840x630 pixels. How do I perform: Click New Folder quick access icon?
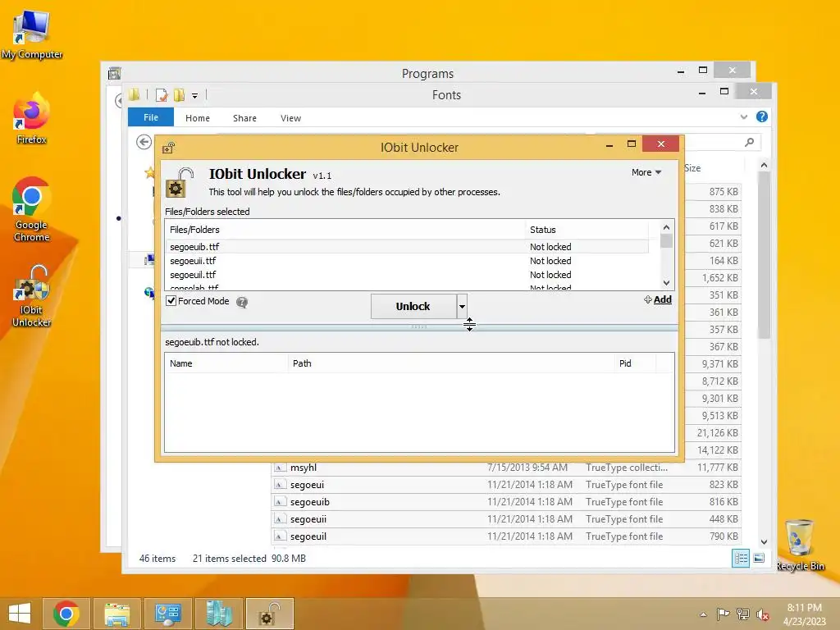[x=179, y=95]
